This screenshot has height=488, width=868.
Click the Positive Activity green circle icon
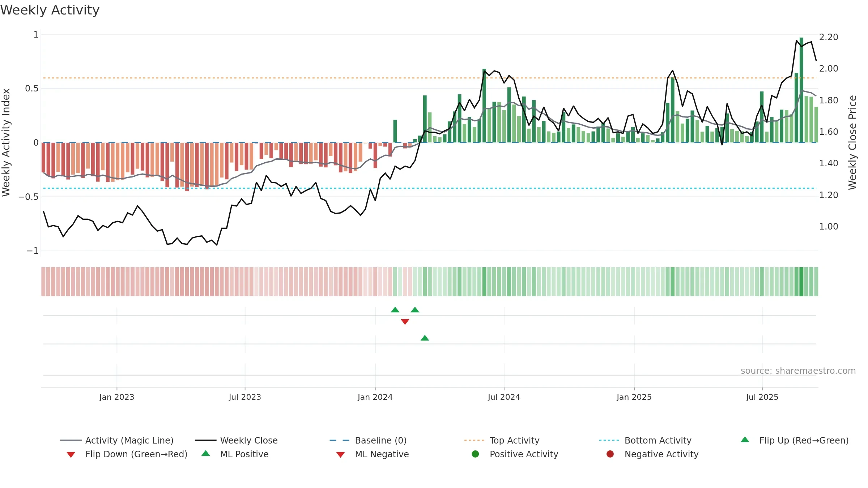click(x=475, y=454)
